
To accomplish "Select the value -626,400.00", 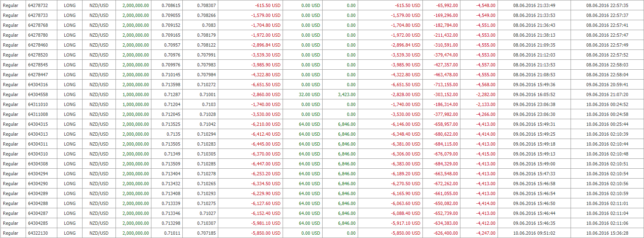I will click(x=446, y=233).
